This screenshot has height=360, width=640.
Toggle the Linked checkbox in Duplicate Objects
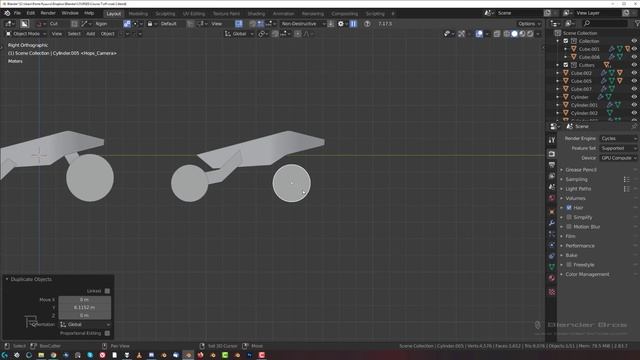click(107, 291)
